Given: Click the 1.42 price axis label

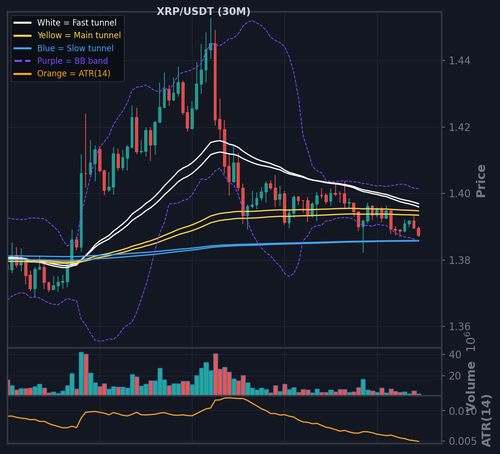Looking at the screenshot, I should pyautogui.click(x=460, y=127).
